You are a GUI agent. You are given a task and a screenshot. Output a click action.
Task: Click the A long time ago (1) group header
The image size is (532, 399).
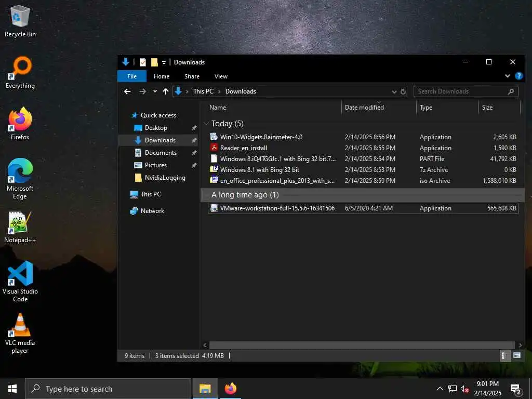(362, 195)
